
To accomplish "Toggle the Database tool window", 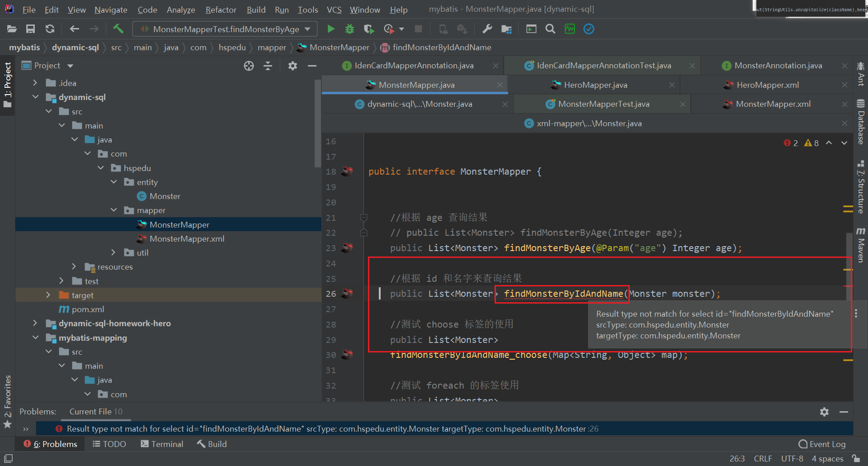I will tap(861, 122).
